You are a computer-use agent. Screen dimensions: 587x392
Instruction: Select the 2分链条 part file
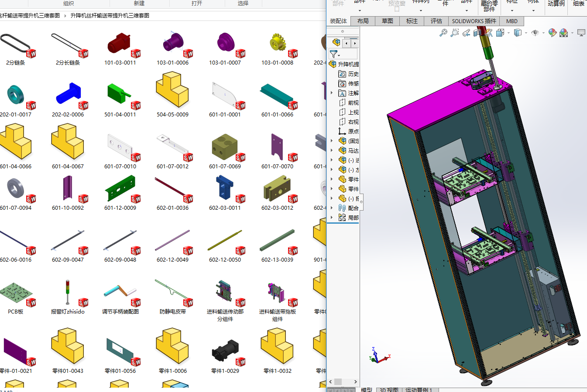point(16,49)
